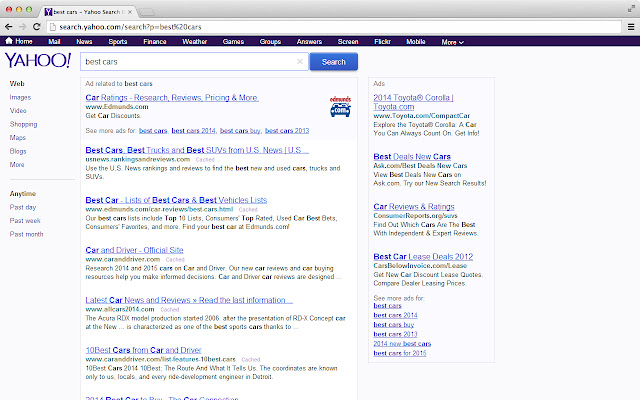The width and height of the screenshot is (640, 400).
Task: Open Finance in Yahoo navbar
Action: pyautogui.click(x=155, y=42)
